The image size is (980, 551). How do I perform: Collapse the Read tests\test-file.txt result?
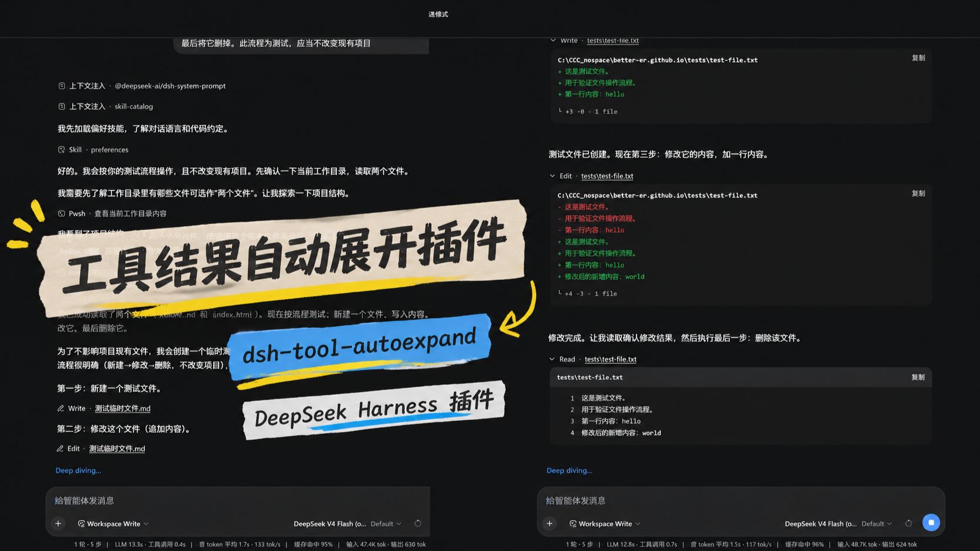point(552,359)
